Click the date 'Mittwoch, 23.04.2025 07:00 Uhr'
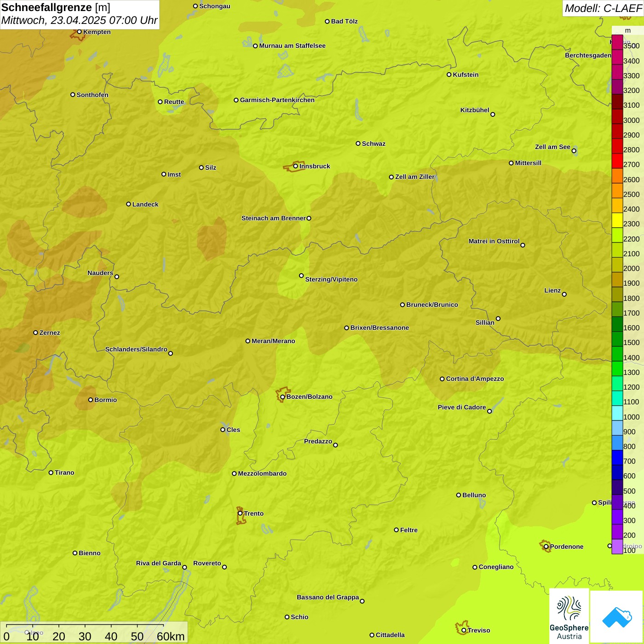Screen dimensions: 644x644 click(x=79, y=20)
